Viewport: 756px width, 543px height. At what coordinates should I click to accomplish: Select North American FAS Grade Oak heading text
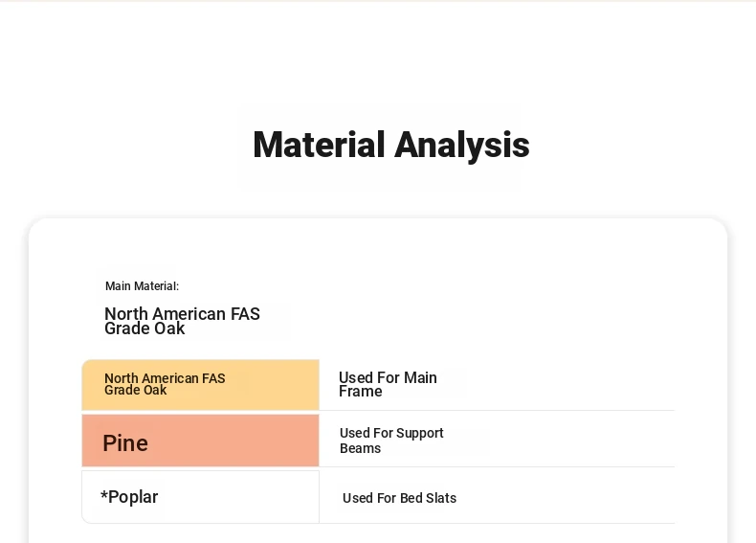point(182,321)
